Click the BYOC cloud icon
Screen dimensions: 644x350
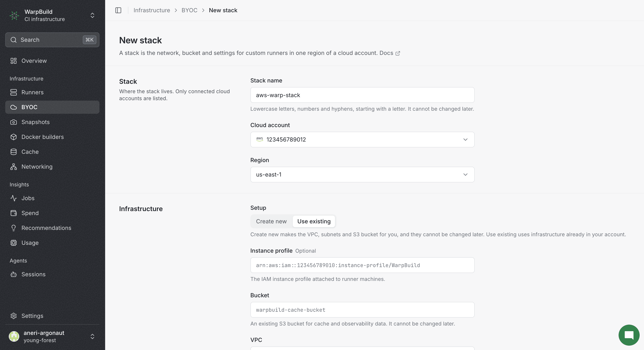point(14,107)
